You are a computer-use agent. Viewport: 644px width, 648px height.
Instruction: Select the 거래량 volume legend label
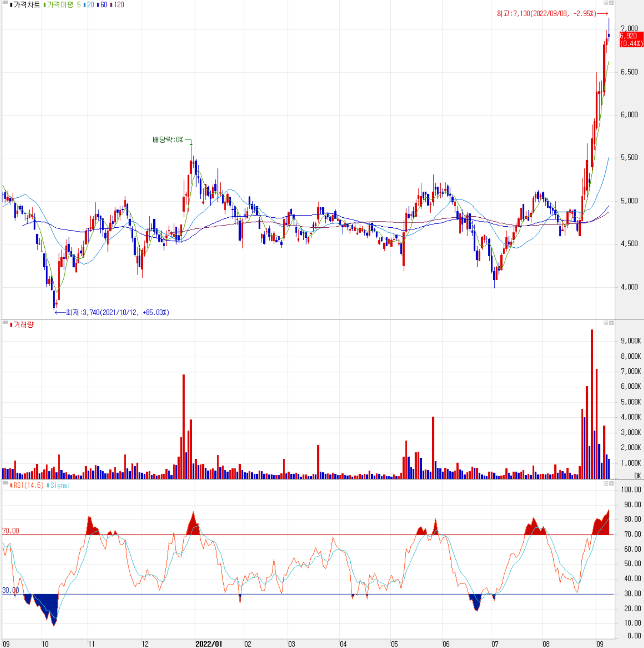23,325
